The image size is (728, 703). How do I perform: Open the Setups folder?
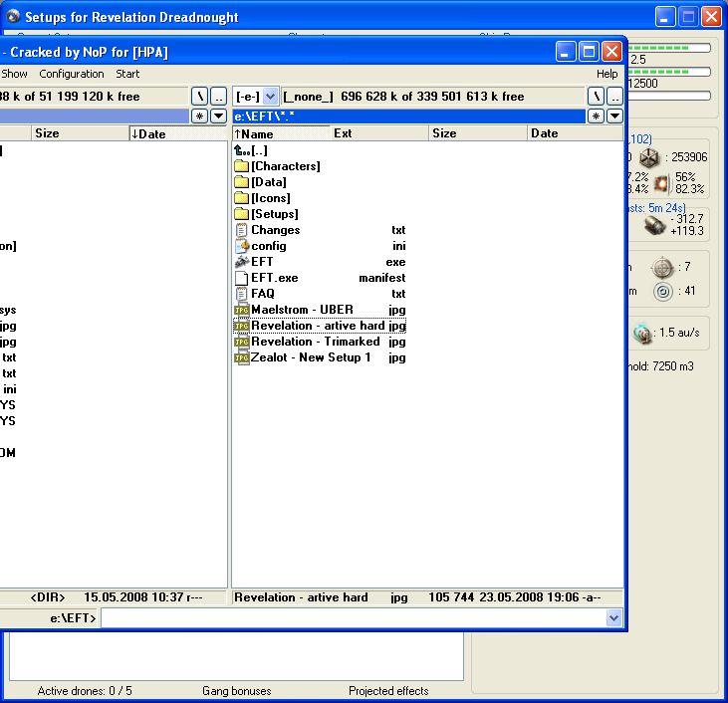coord(274,214)
